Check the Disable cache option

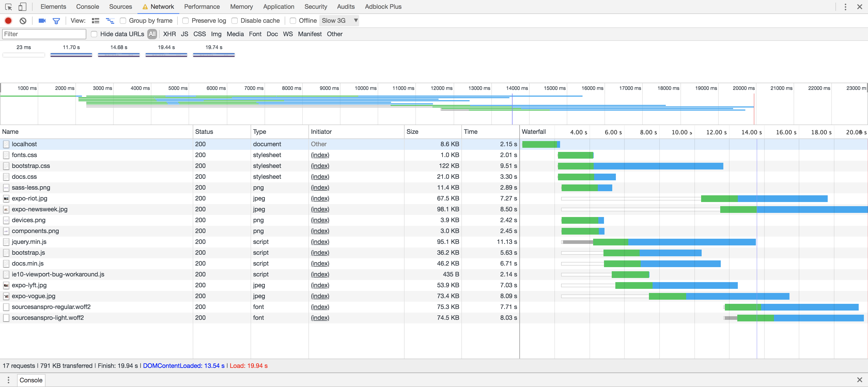point(235,21)
